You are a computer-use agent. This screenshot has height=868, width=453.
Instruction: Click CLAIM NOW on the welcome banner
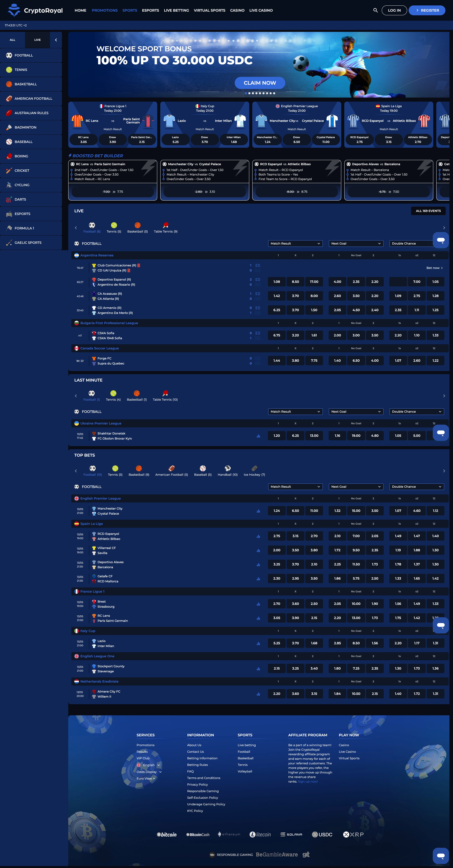(260, 83)
